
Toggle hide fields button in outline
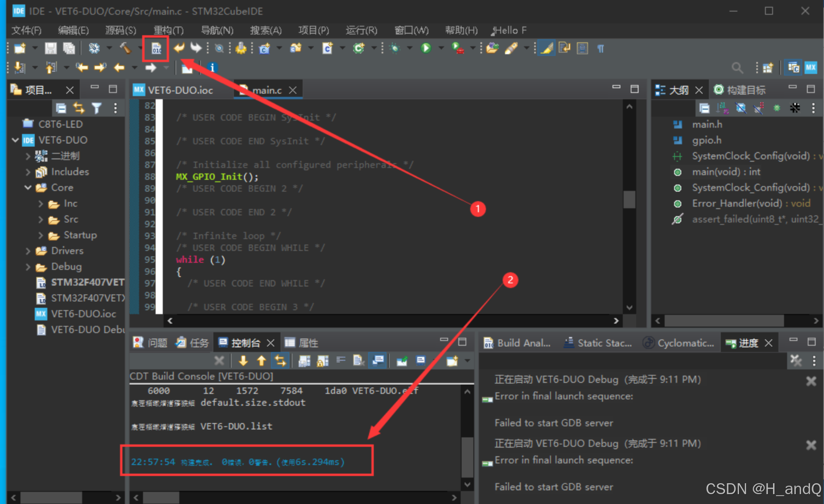pyautogui.click(x=741, y=108)
